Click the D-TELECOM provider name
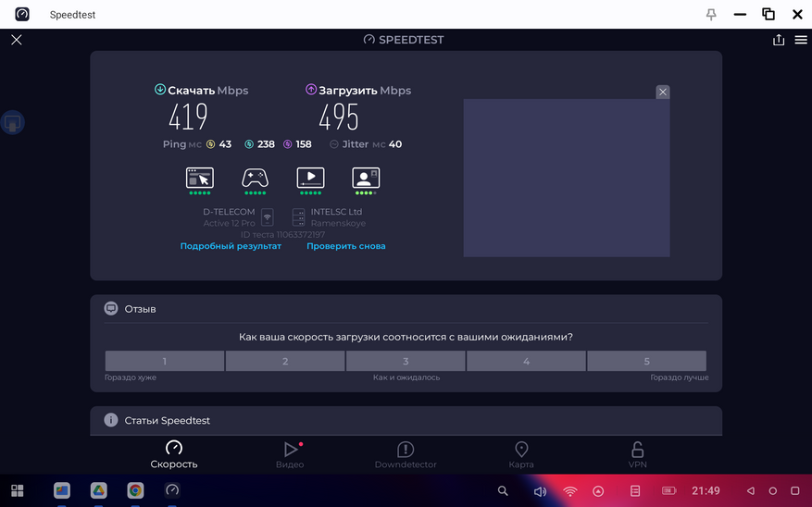Screen dimensions: 812x507 coord(229,212)
